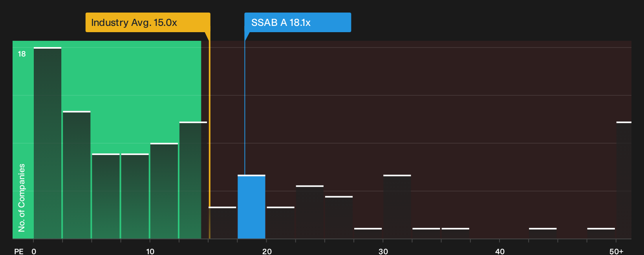Click the '0' x-axis tick label
The width and height of the screenshot is (644, 255).
click(34, 251)
